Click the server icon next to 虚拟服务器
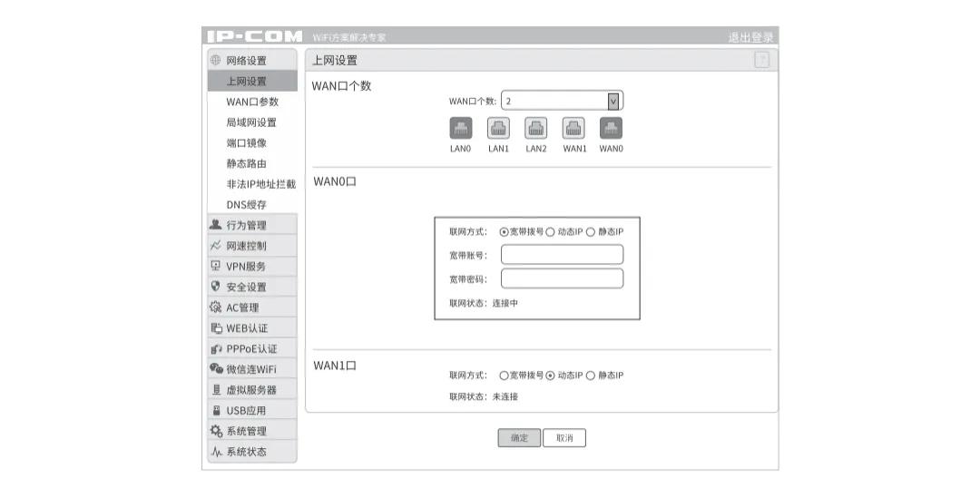Image resolution: width=980 pixels, height=488 pixels. tap(216, 389)
